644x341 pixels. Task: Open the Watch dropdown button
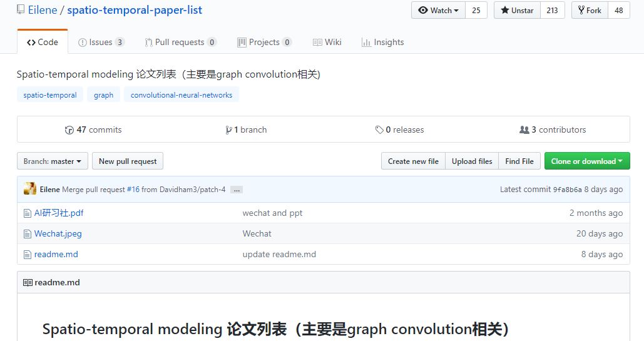(438, 10)
